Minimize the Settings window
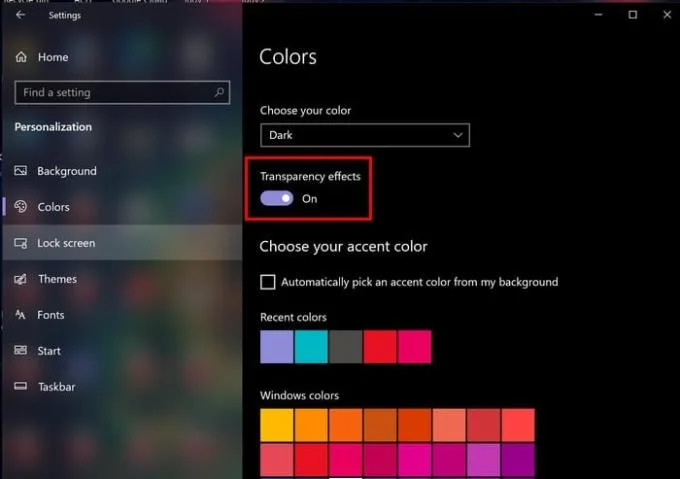 coord(598,15)
